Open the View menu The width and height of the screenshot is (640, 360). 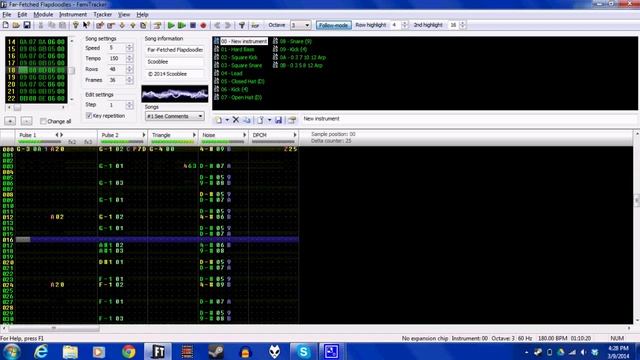pyautogui.click(x=124, y=14)
